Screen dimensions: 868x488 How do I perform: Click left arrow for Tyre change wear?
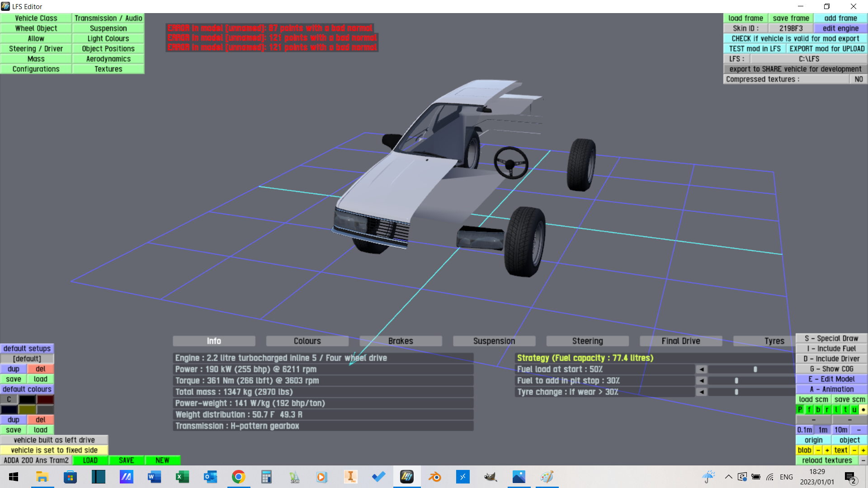click(701, 392)
